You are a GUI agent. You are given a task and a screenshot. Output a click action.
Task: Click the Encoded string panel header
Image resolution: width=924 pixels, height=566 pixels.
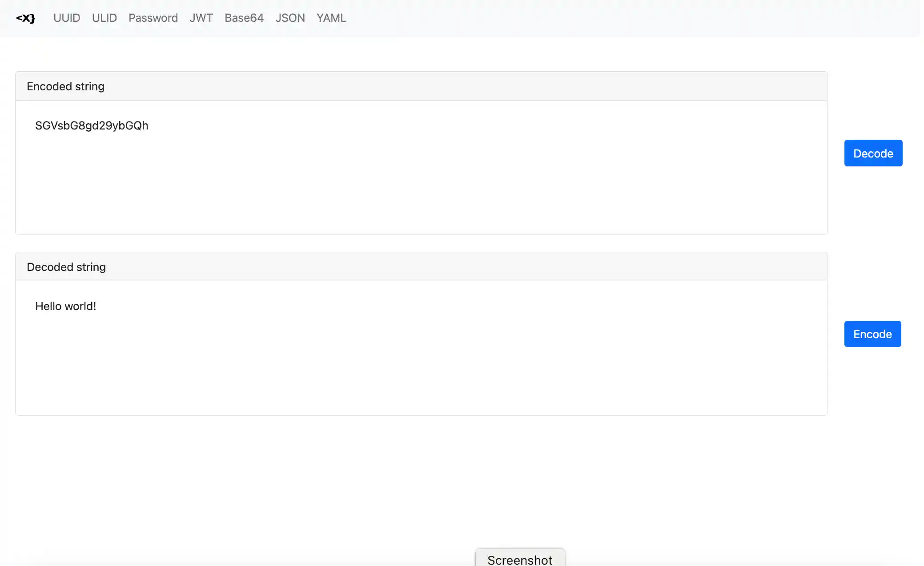[65, 86]
